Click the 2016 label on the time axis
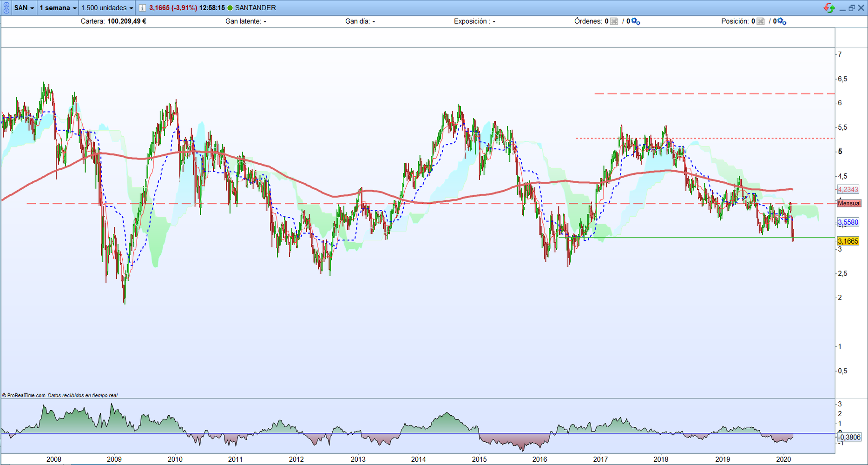The image size is (868, 465). coord(539,459)
